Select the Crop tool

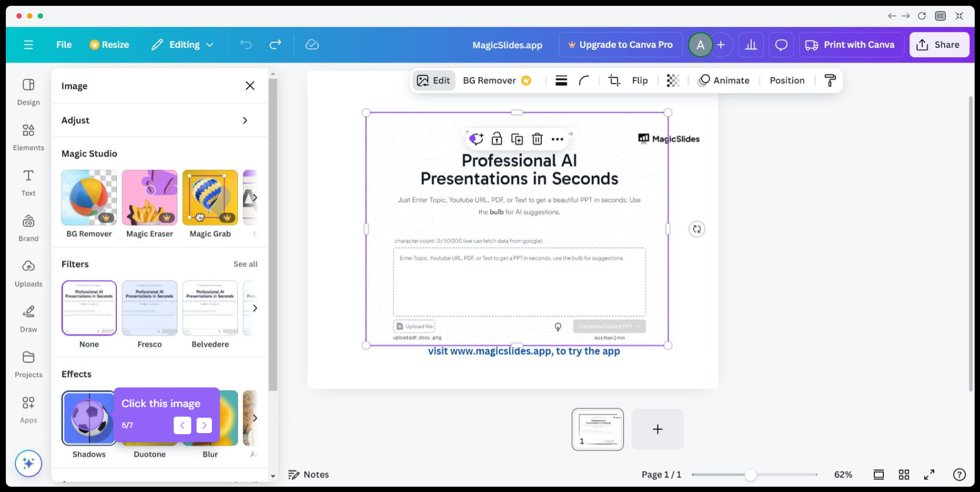[615, 81]
